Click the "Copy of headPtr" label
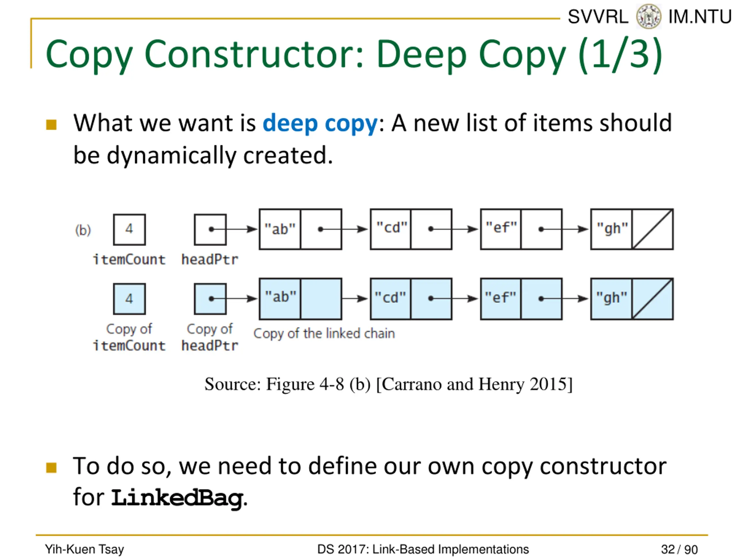The width and height of the screenshot is (747, 560). [x=210, y=337]
